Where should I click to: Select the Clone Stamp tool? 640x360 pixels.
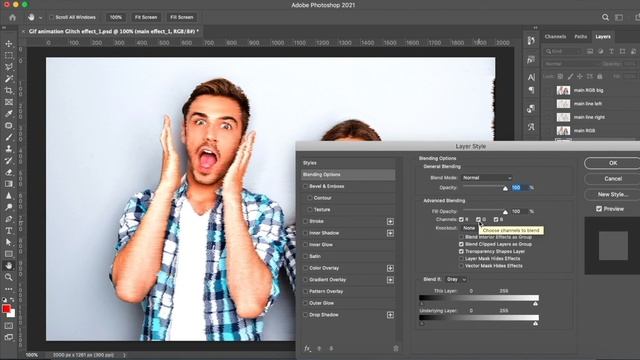[x=9, y=149]
